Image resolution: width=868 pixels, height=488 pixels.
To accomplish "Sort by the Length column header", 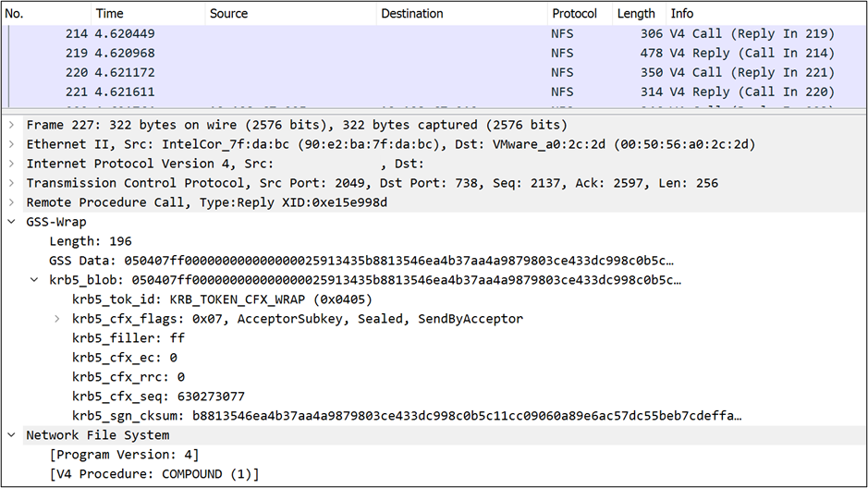I will tap(640, 13).
